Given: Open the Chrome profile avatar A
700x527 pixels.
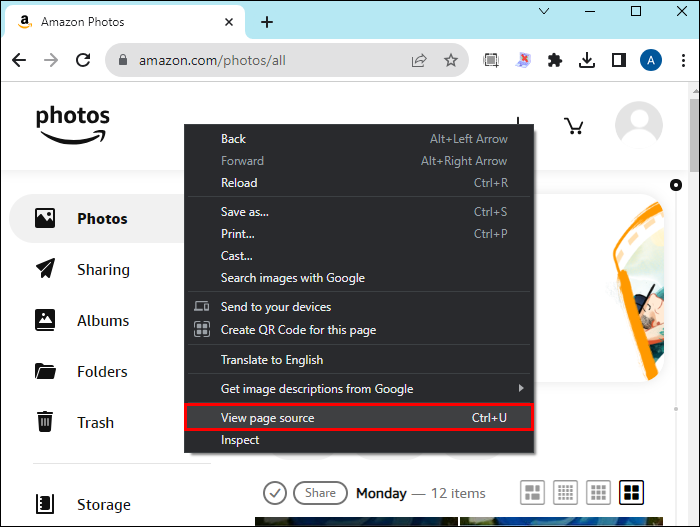Looking at the screenshot, I should [x=651, y=60].
